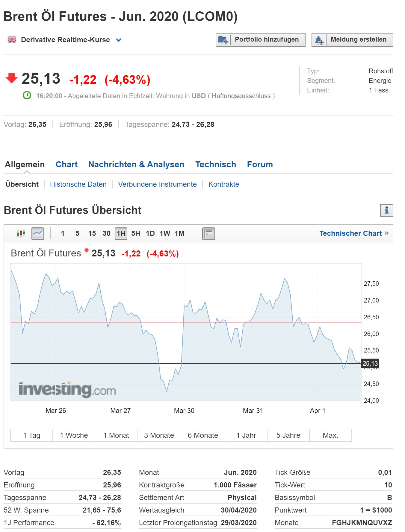Click the 25,13 price marker on chart axis

(370, 364)
